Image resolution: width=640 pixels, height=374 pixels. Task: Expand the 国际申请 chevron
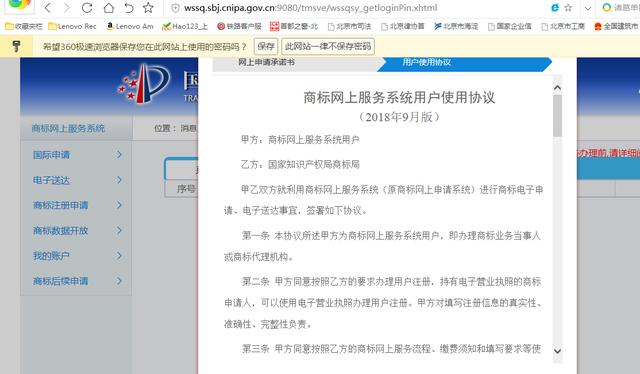(119, 155)
